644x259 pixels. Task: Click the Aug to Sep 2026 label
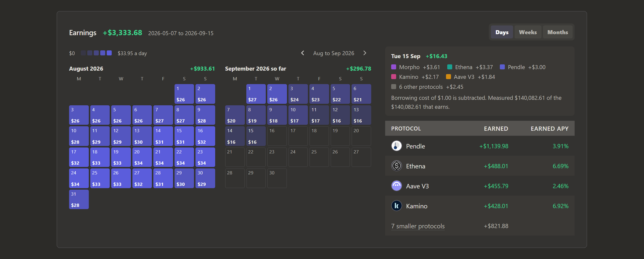pyautogui.click(x=333, y=53)
